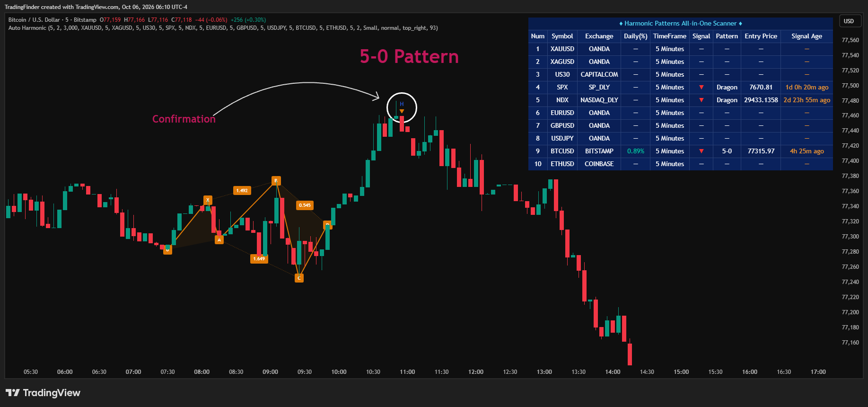Click the 0.89% daily change value
Screen dimensions: 868x407
636,151
